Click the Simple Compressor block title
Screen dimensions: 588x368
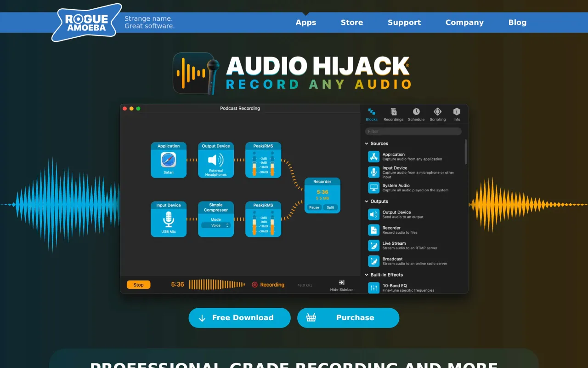(215, 207)
